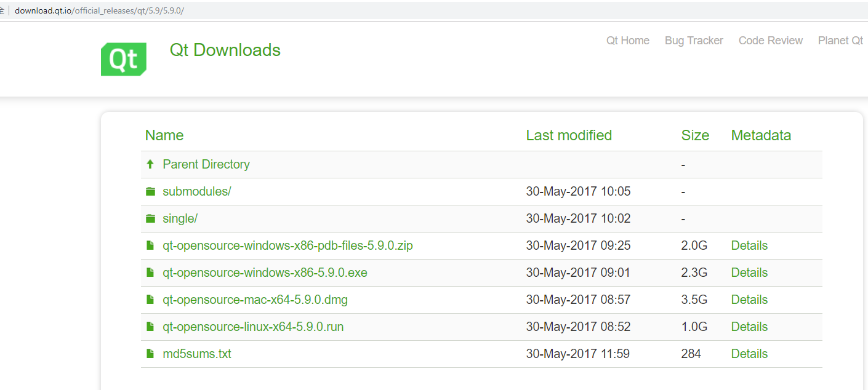View Details for md5sums.txt
Viewport: 868px width, 390px height.
coord(749,354)
